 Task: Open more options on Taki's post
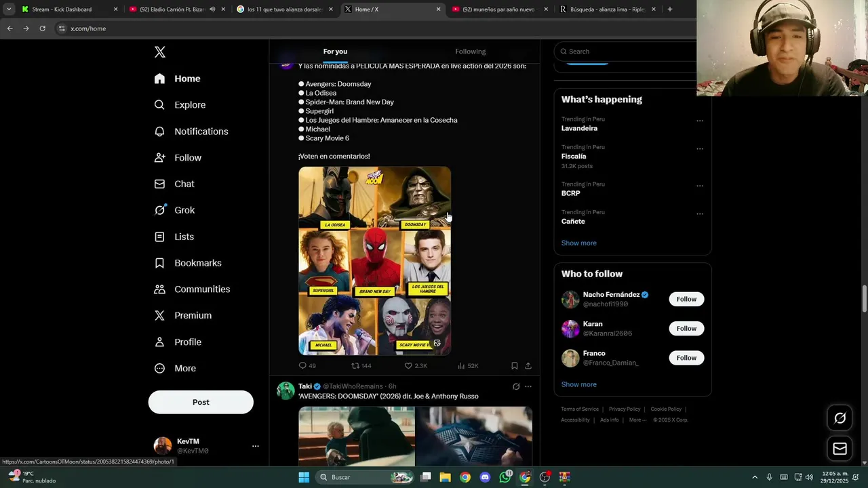528,386
